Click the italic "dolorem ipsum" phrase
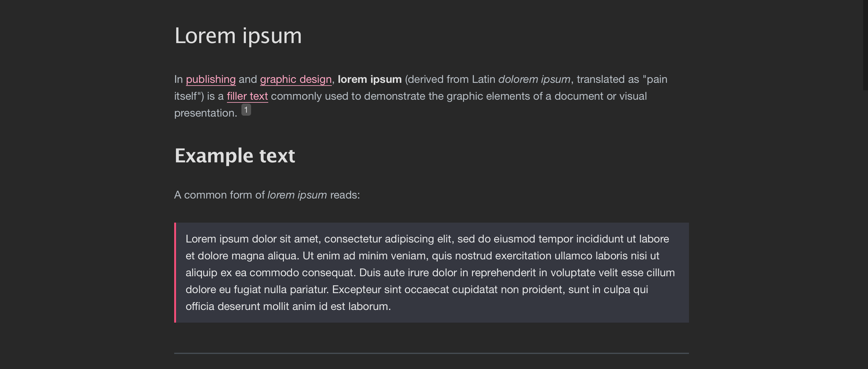Viewport: 868px width, 369px height. 534,80
